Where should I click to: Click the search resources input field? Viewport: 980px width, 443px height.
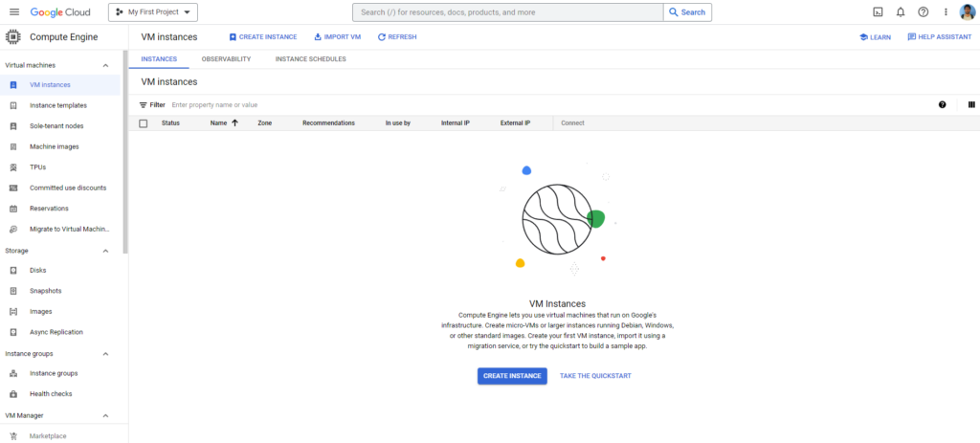tap(507, 11)
